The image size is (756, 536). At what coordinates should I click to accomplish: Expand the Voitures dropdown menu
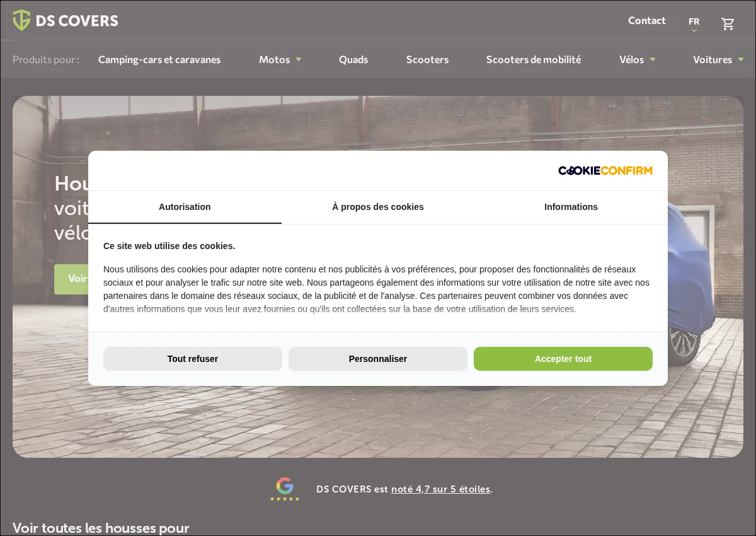click(718, 59)
